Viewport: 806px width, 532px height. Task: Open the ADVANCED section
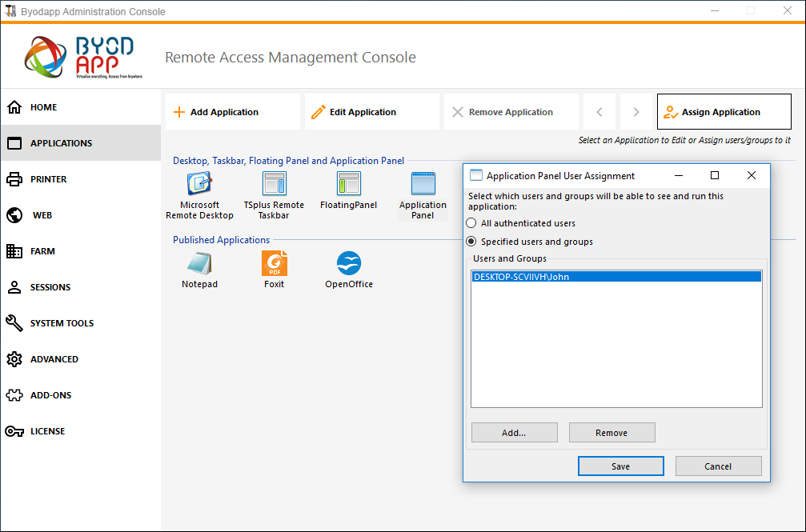81,358
